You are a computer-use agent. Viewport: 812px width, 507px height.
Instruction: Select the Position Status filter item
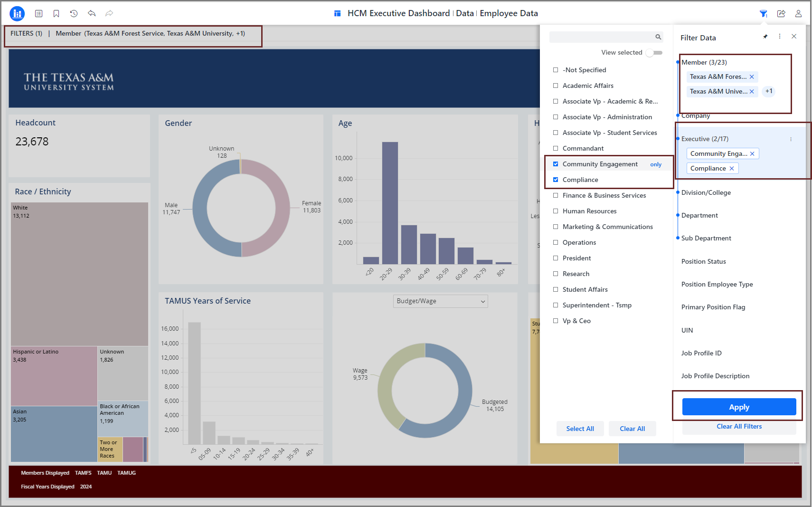703,261
